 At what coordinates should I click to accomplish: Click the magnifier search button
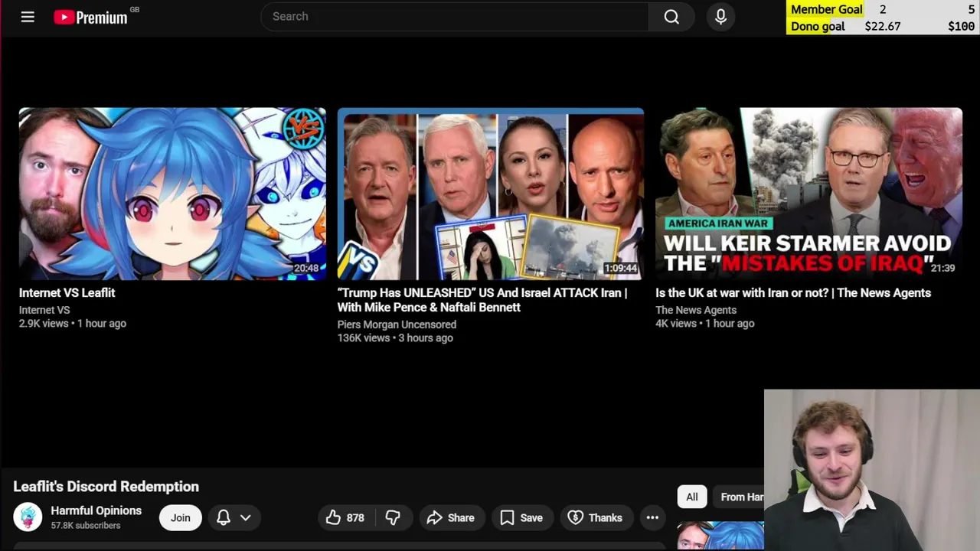[671, 17]
